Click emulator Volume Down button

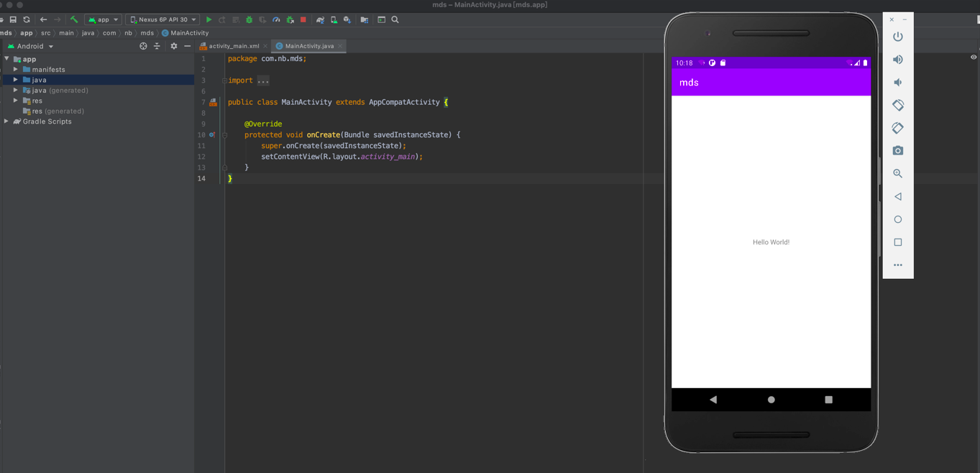[x=898, y=82]
